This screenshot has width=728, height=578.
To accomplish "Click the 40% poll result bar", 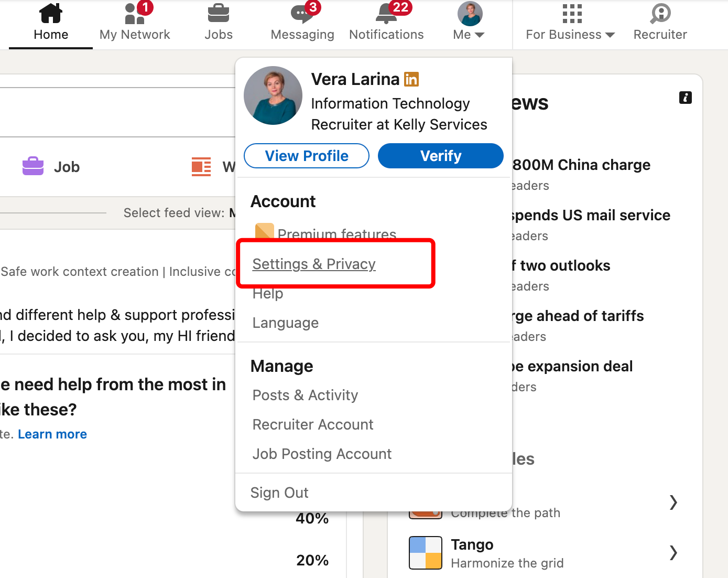I will coord(311,518).
